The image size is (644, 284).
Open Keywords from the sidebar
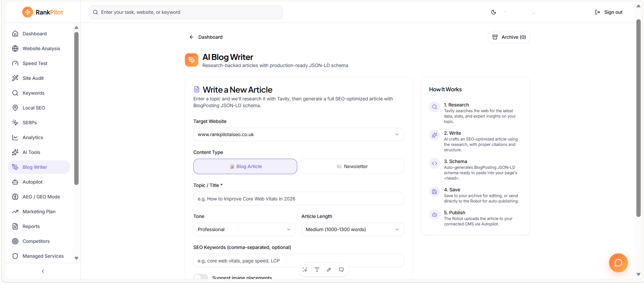(39, 93)
